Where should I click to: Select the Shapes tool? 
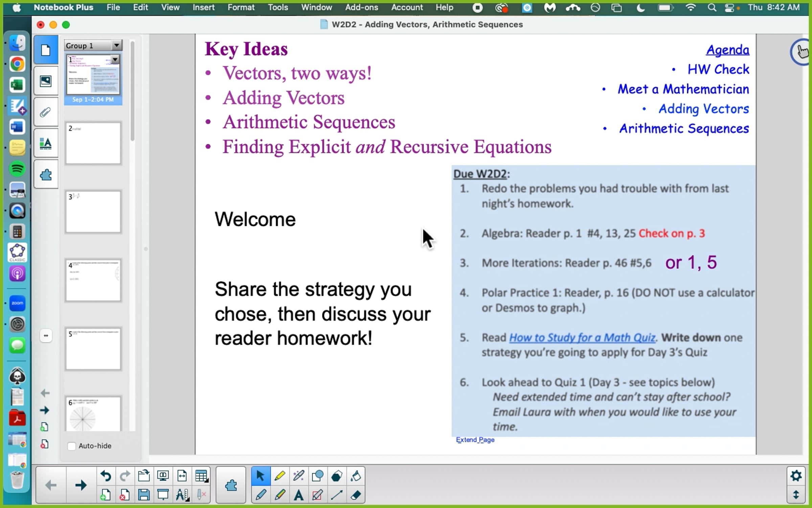coord(317,476)
